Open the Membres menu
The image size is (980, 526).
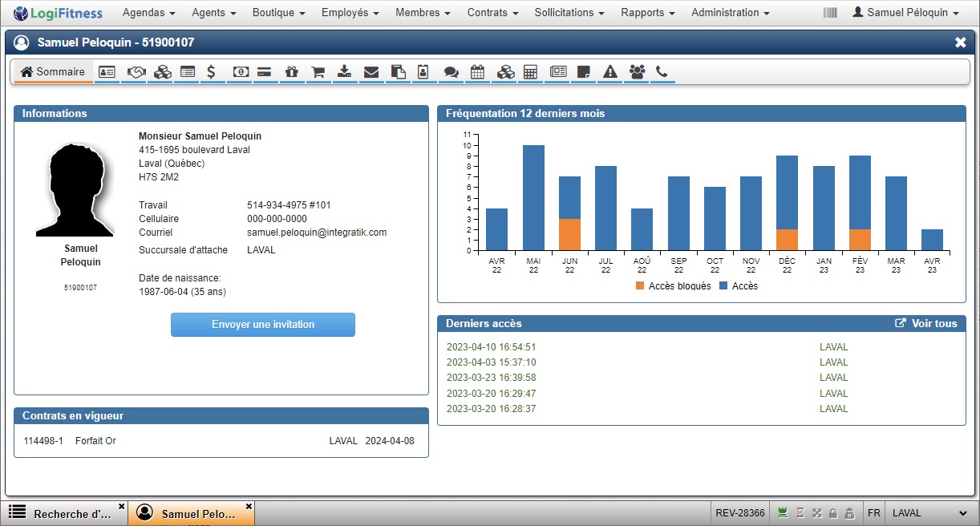pos(423,13)
